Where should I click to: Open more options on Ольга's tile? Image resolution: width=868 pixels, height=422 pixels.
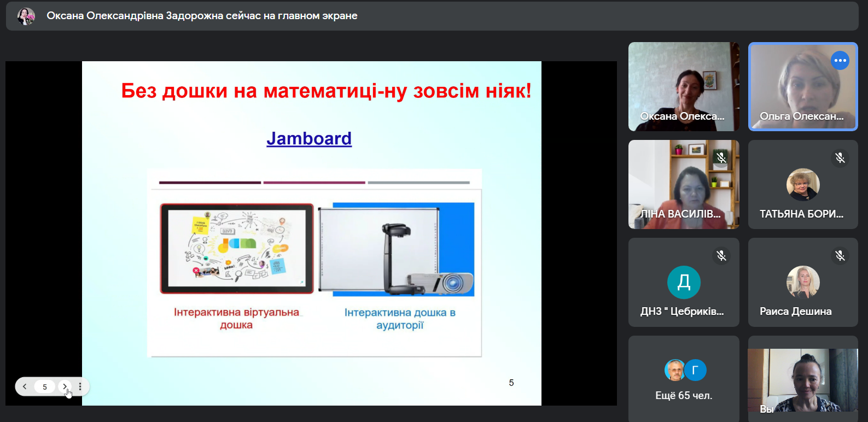(x=840, y=61)
